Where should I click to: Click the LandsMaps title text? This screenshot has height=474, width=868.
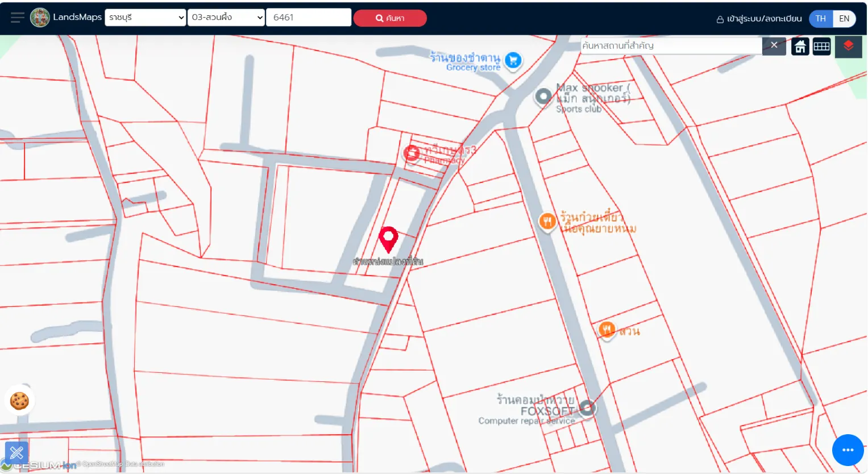pos(77,17)
